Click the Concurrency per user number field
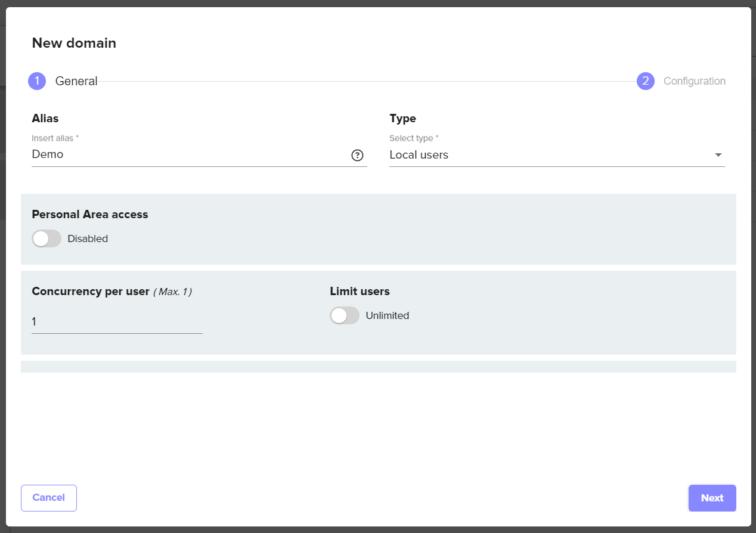 [116, 322]
